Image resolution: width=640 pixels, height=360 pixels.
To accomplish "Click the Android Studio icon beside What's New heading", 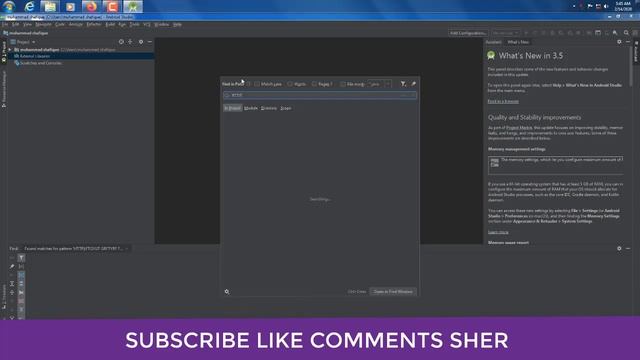I will click(x=491, y=56).
